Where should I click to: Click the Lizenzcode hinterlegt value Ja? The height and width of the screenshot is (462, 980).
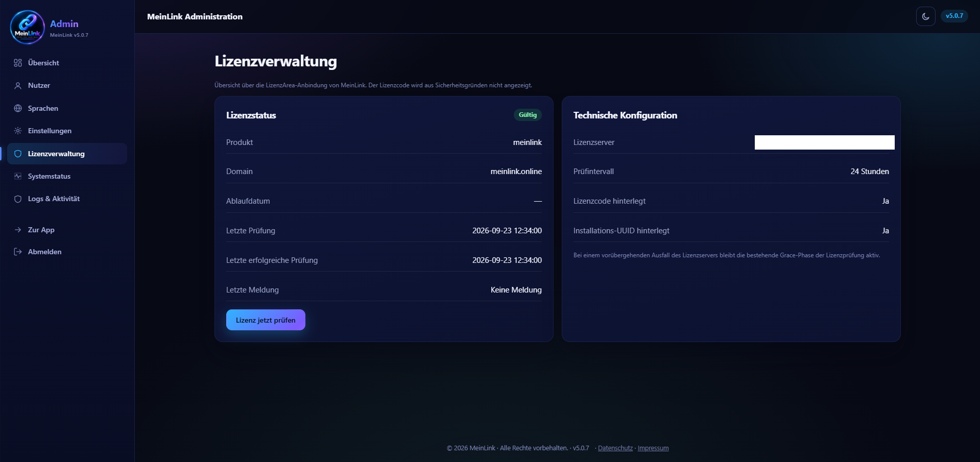pyautogui.click(x=886, y=201)
